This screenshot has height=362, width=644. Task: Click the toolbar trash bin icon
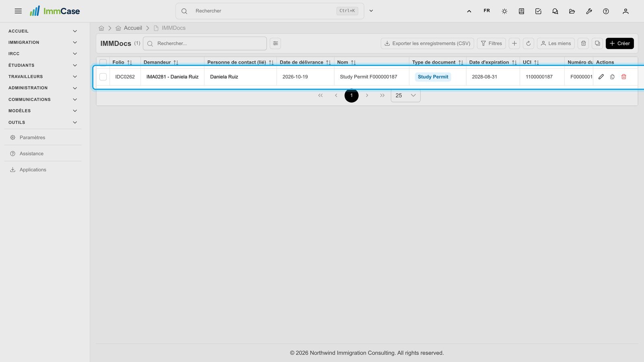[583, 43]
